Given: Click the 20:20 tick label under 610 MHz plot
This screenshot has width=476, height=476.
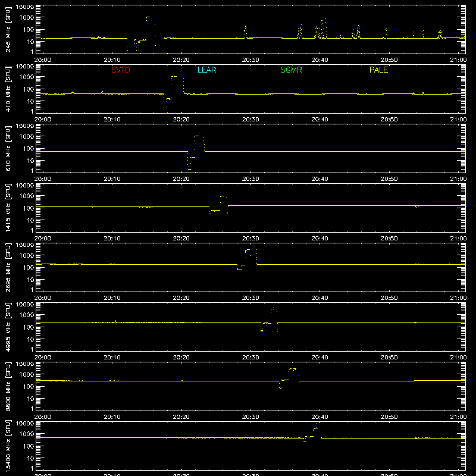Looking at the screenshot, I should 181,179.
